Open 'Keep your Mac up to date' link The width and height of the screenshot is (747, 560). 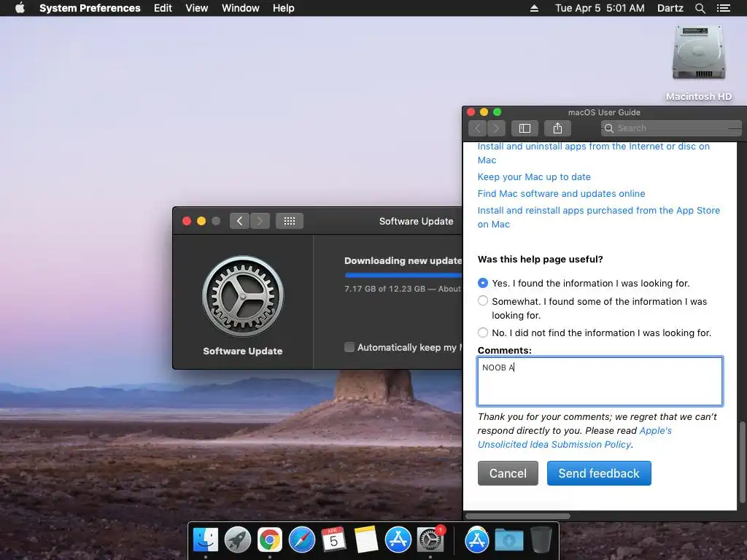coord(534,176)
